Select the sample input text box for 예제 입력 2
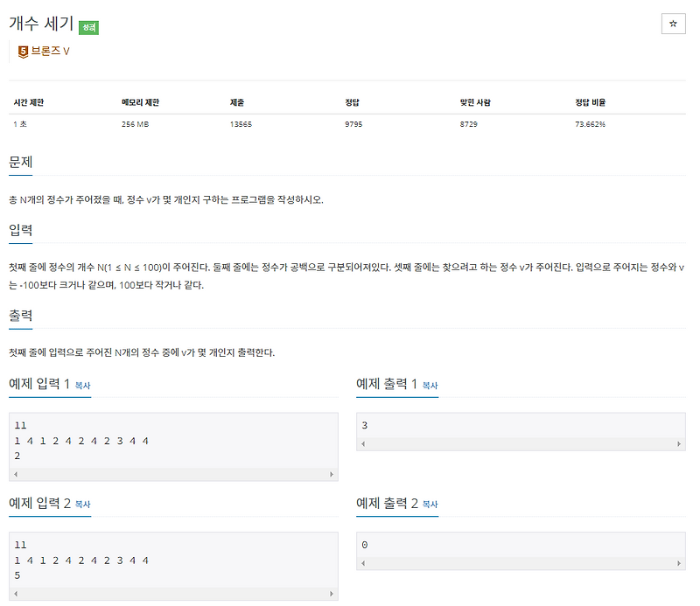The height and width of the screenshot is (606, 700). tap(171, 560)
